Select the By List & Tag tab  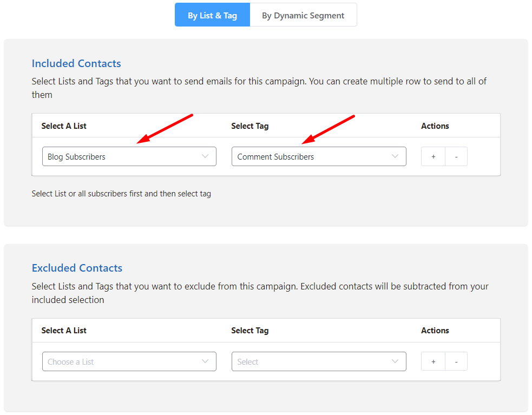pyautogui.click(x=212, y=15)
